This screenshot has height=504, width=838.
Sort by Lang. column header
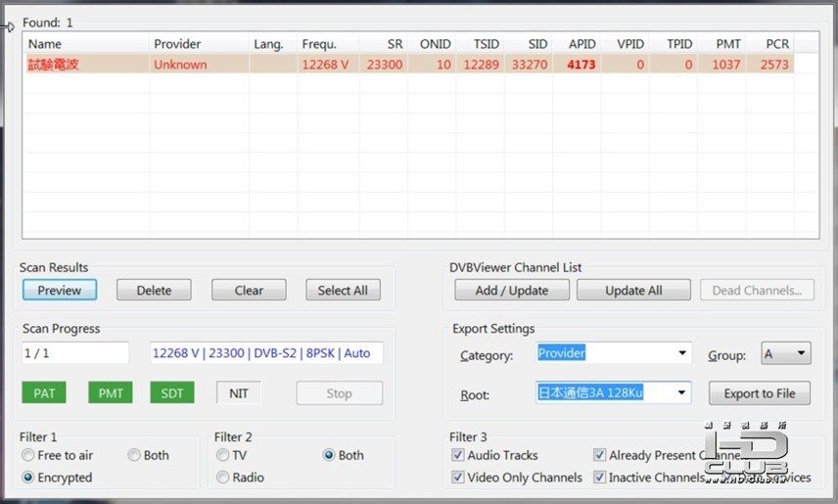[273, 44]
